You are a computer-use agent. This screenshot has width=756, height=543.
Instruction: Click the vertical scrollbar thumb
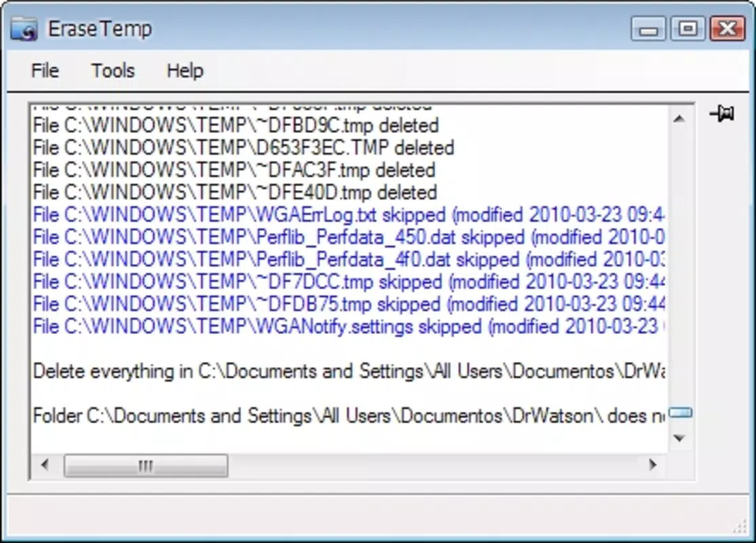pos(680,413)
